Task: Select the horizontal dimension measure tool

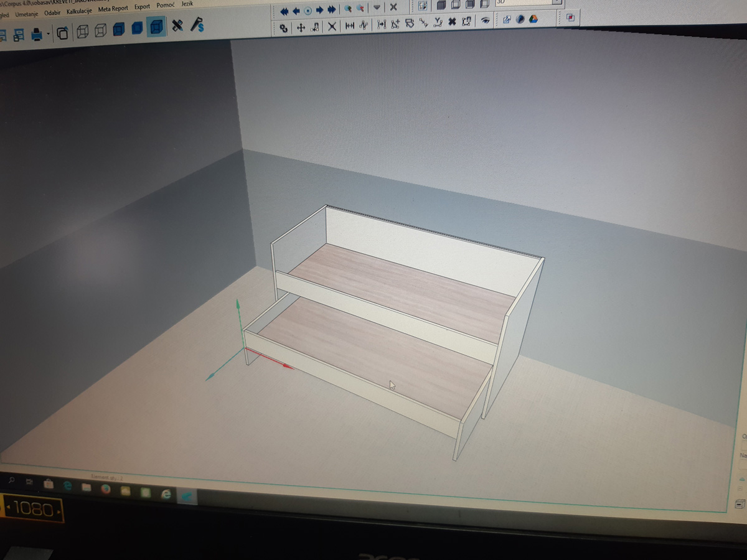Action: click(x=349, y=26)
